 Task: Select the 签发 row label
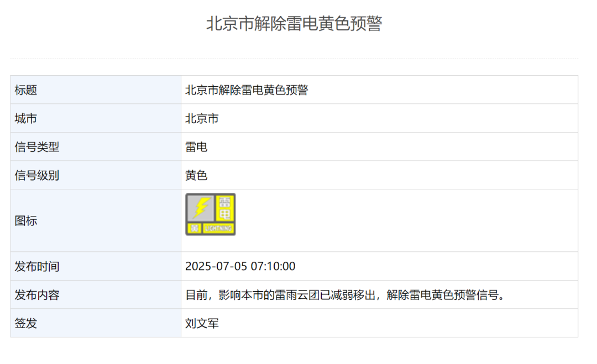pos(26,324)
